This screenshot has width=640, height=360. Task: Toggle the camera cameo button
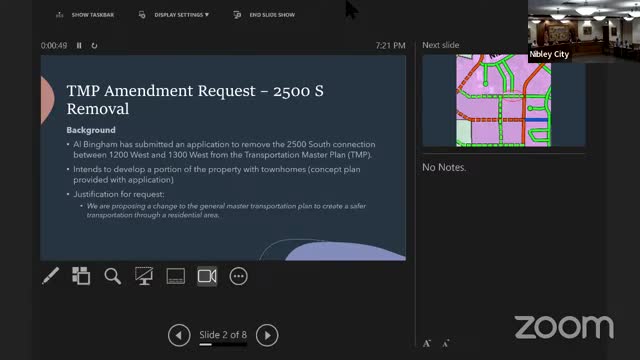(x=207, y=276)
